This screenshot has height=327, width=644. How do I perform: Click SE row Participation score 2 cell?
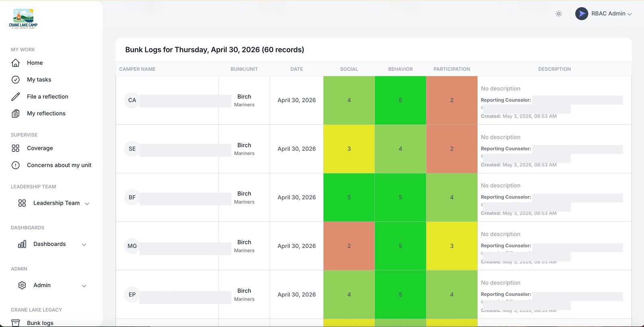click(452, 149)
